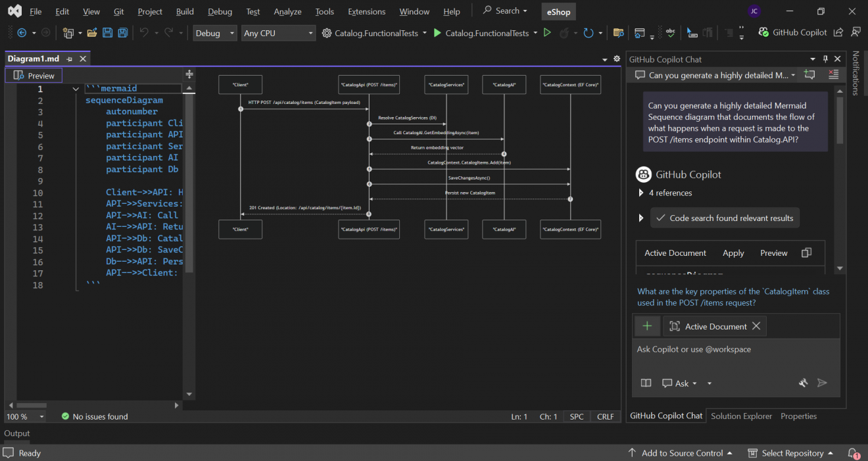Open the Copilot Chat window options arrow
The height and width of the screenshot is (461, 868).
point(813,59)
